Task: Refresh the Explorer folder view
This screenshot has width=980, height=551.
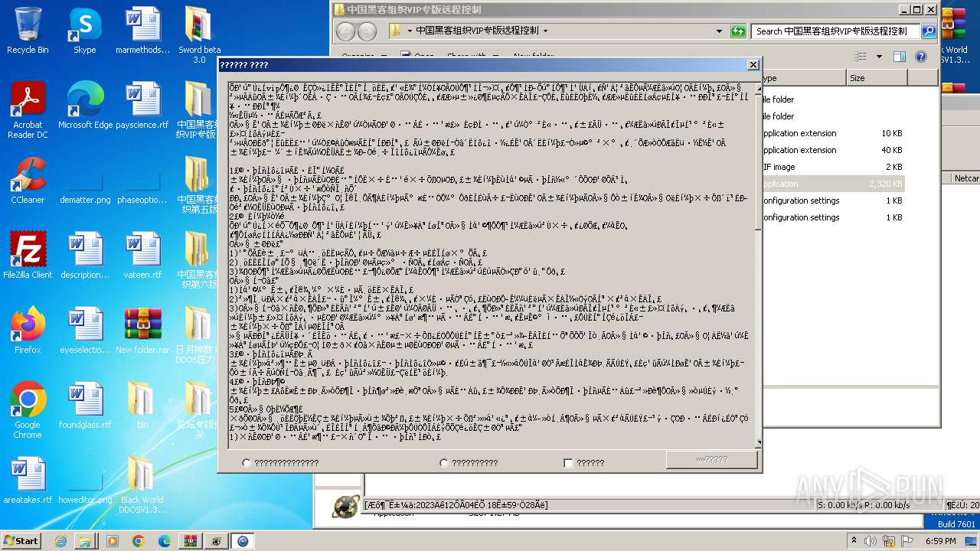Action: pos(738,31)
